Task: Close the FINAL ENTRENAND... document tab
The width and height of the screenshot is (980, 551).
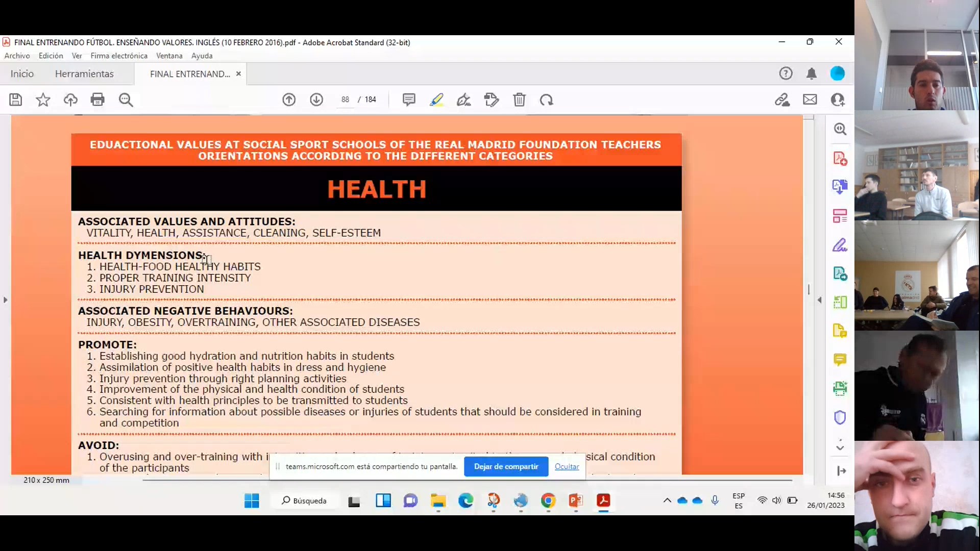Action: pos(238,74)
